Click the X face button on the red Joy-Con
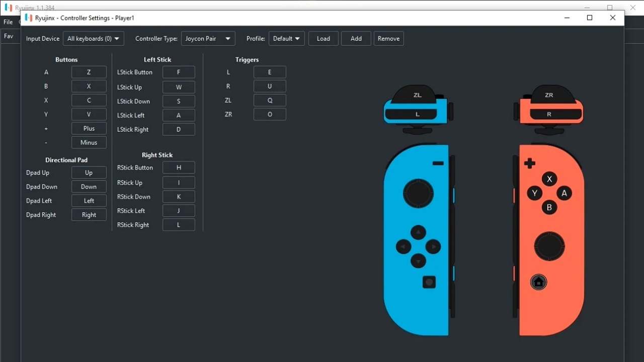This screenshot has width=644, height=362. coord(549,179)
